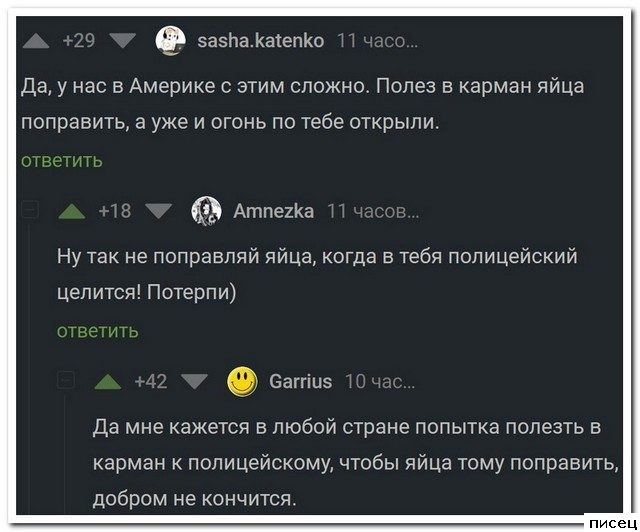Click the +42 rating on the Garrius comment

point(150,381)
